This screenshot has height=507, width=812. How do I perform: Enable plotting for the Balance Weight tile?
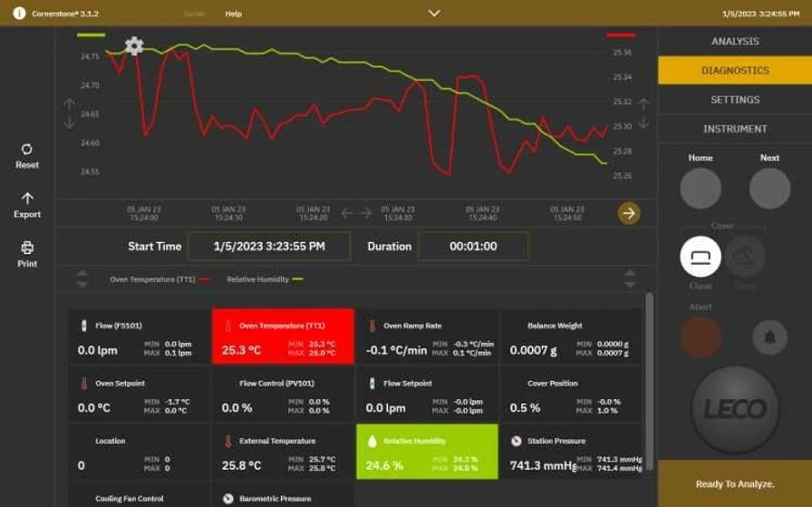(570, 336)
